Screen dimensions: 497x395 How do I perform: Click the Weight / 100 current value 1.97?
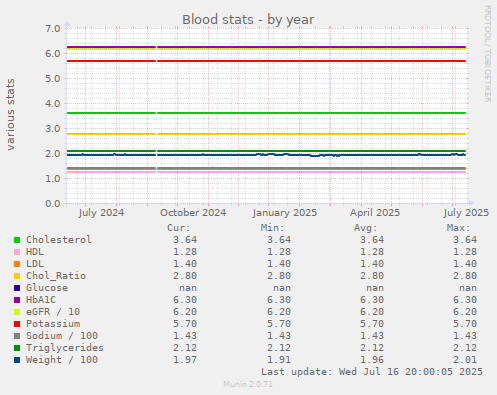pos(185,360)
